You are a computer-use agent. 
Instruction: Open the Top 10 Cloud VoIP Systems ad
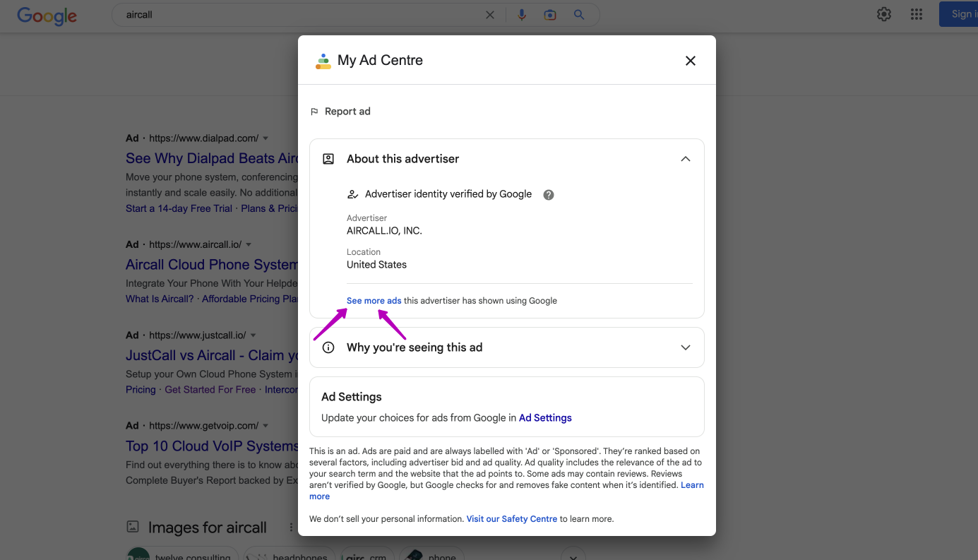(212, 446)
